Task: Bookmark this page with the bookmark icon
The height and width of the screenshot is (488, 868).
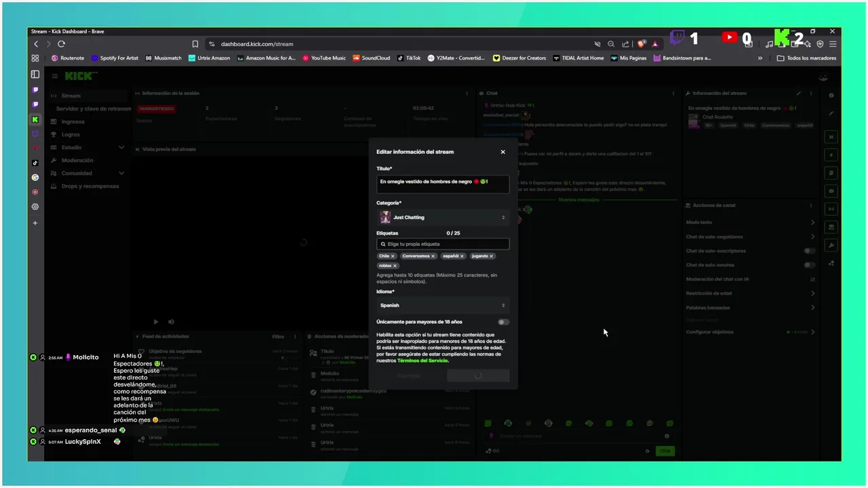Action: [x=195, y=44]
